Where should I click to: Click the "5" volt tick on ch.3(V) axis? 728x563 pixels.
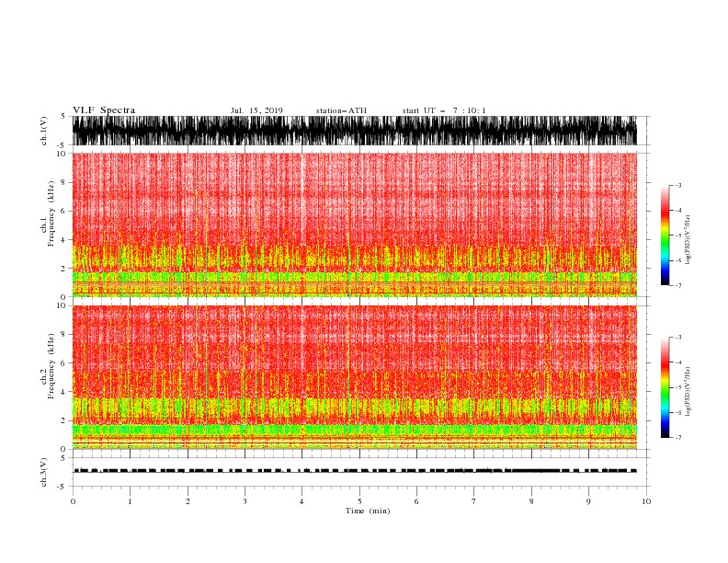[x=63, y=457]
